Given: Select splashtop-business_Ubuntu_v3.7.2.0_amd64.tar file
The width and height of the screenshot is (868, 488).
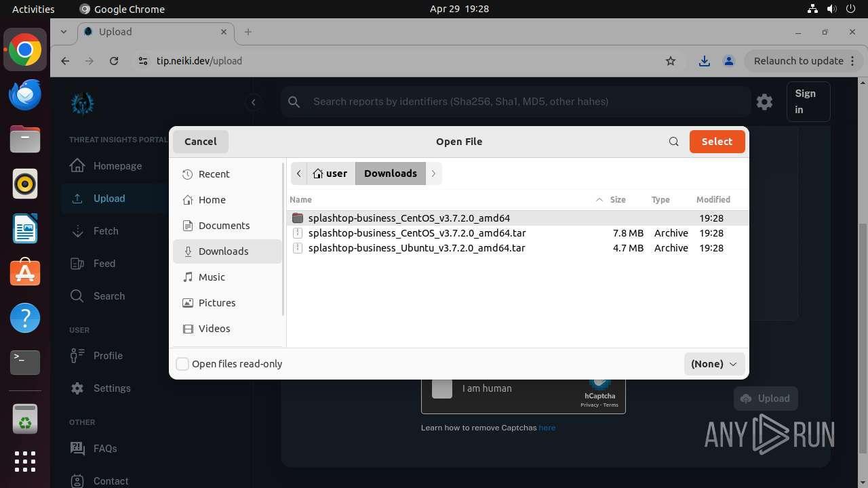Looking at the screenshot, I should point(518,248).
